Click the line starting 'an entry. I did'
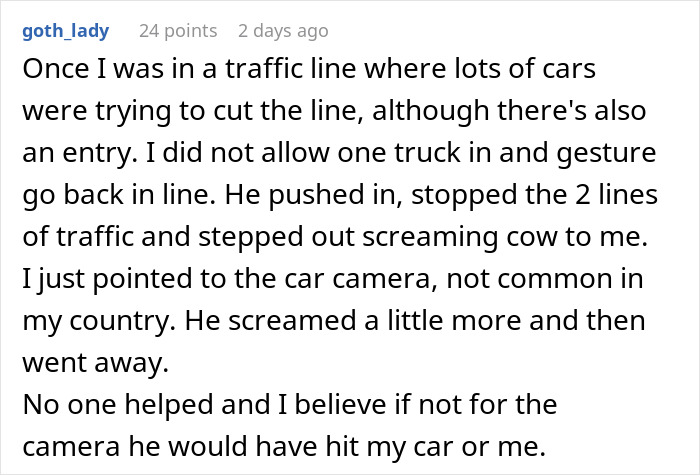Viewport: 700px width, 475px height. [339, 153]
